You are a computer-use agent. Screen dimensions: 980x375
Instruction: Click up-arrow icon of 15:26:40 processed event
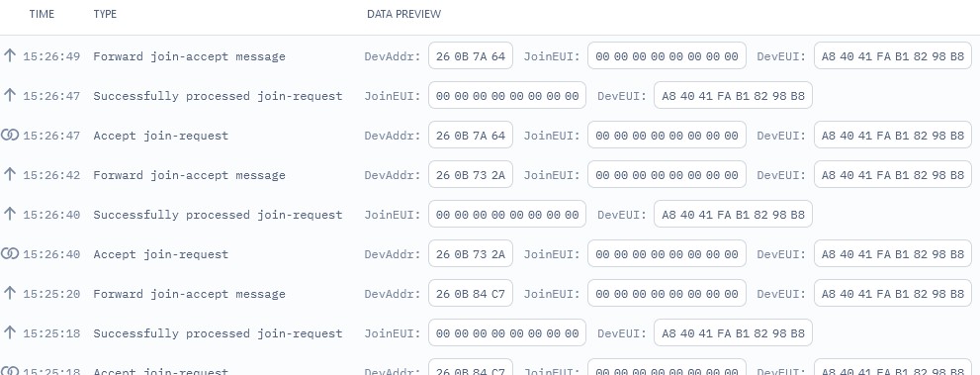point(9,214)
